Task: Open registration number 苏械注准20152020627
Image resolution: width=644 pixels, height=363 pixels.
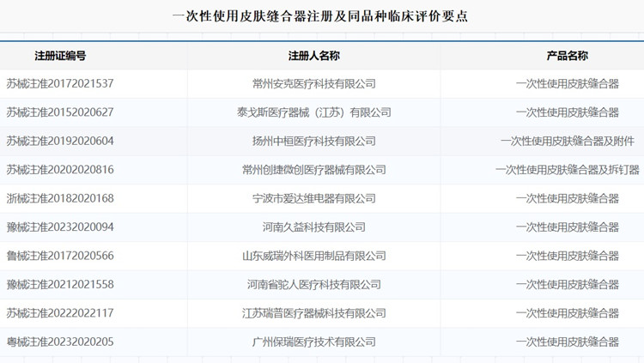Action: [x=60, y=112]
